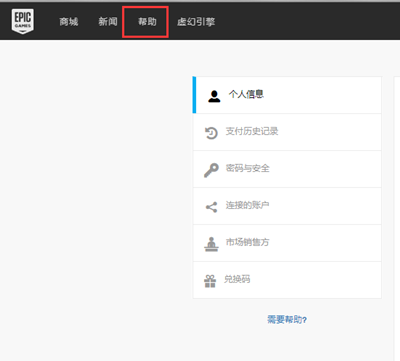Image resolution: width=400 pixels, height=361 pixels.
Task: Open the 连接的账户 section
Action: [287, 206]
